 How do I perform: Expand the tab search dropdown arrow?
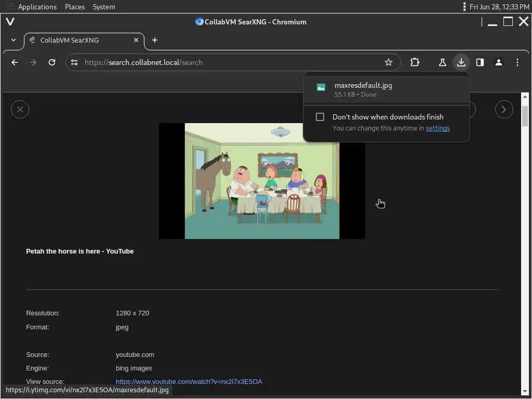pos(13,40)
